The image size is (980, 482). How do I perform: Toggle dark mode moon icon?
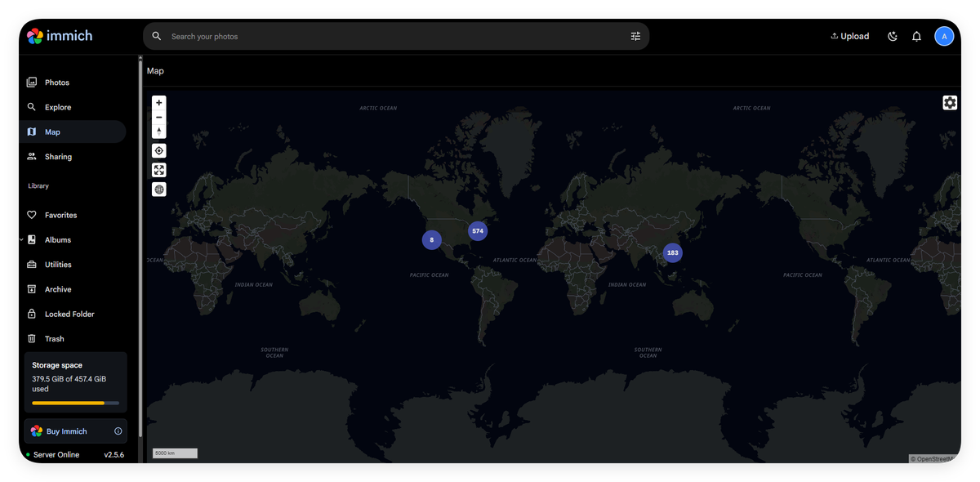(x=893, y=36)
